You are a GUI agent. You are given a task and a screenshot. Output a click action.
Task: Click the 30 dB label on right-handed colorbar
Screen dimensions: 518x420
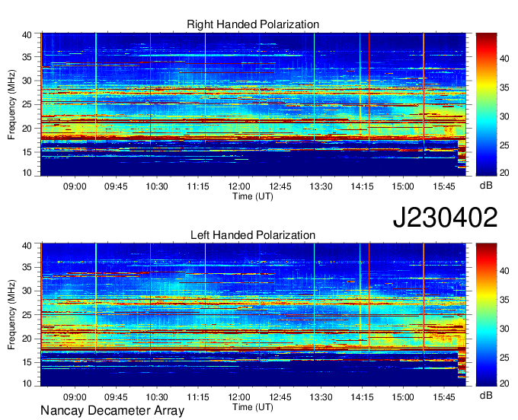504,116
